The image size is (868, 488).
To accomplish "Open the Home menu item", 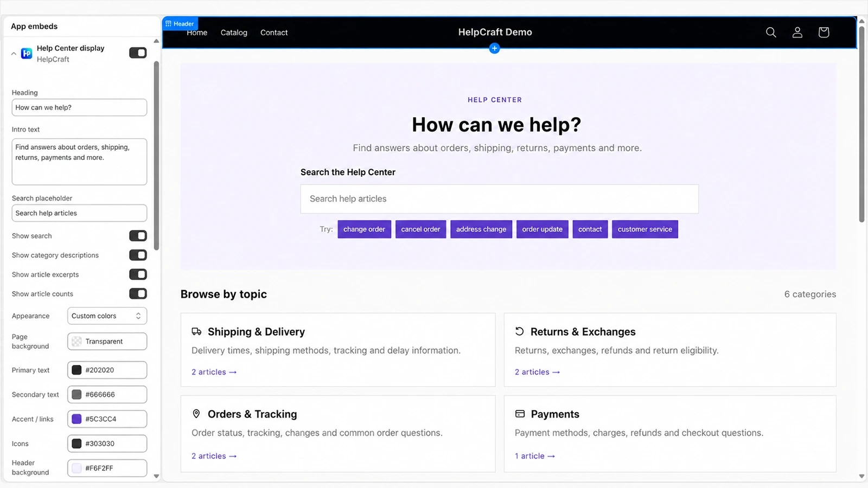I will point(197,33).
